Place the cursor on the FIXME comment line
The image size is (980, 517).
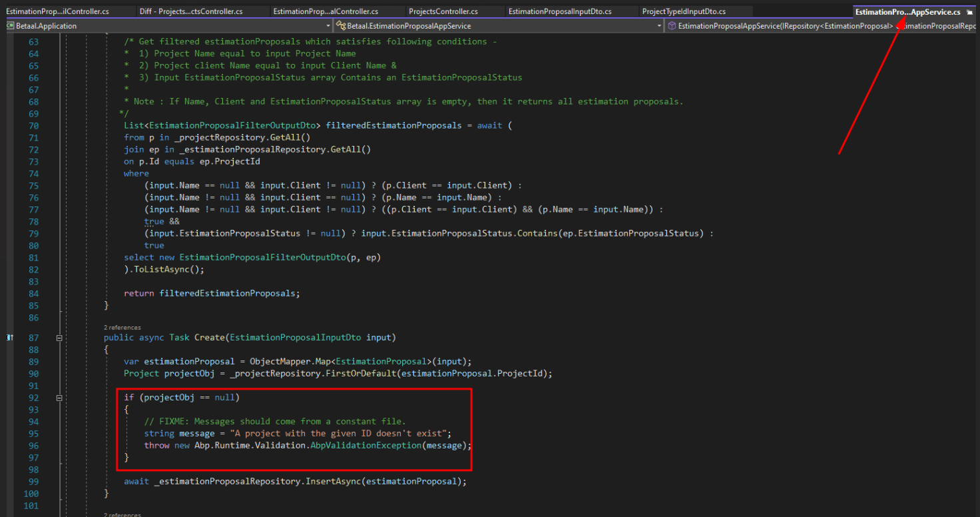tap(274, 422)
